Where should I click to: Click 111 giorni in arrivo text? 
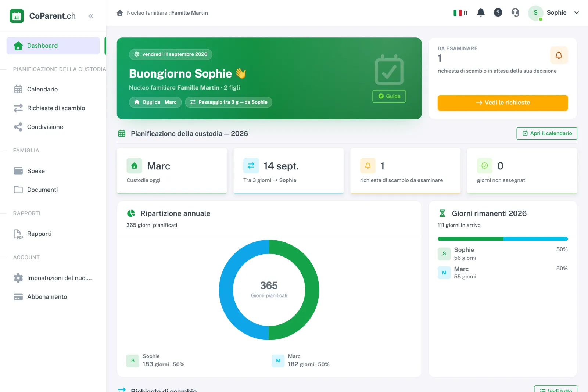[x=459, y=225]
